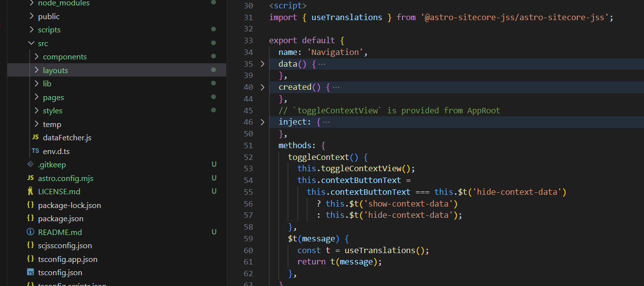The image size is (644, 286).
Task: Click the TS icon beside tsconfig.json
Action: pyautogui.click(x=30, y=273)
